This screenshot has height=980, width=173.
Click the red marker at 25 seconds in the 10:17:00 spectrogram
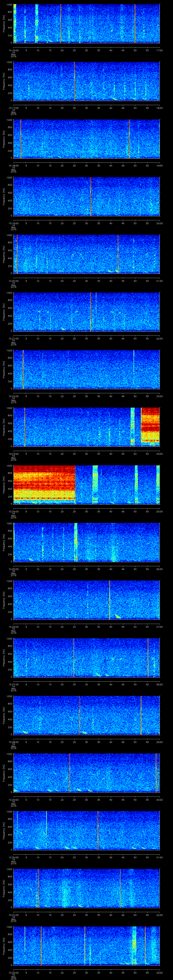[x=75, y=81]
